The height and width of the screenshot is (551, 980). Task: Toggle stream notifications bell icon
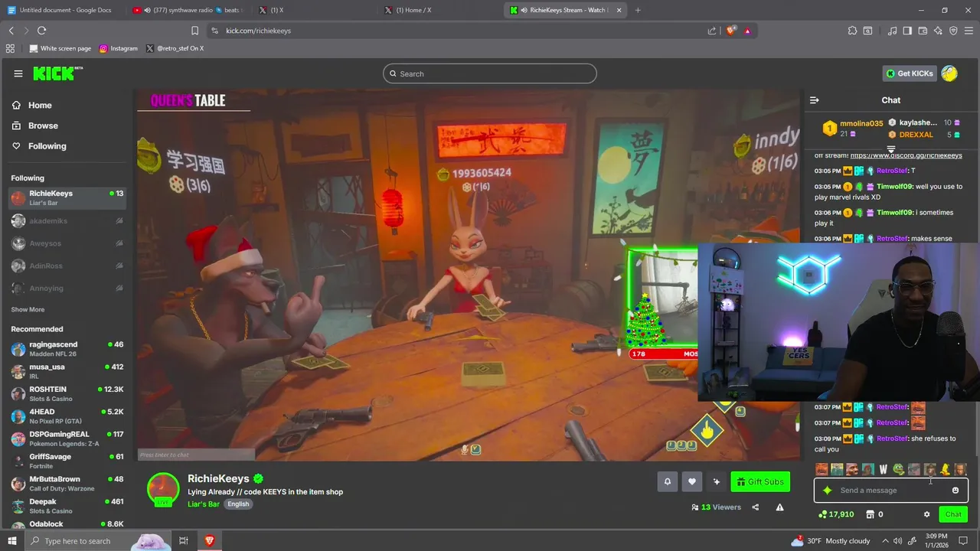pyautogui.click(x=667, y=481)
